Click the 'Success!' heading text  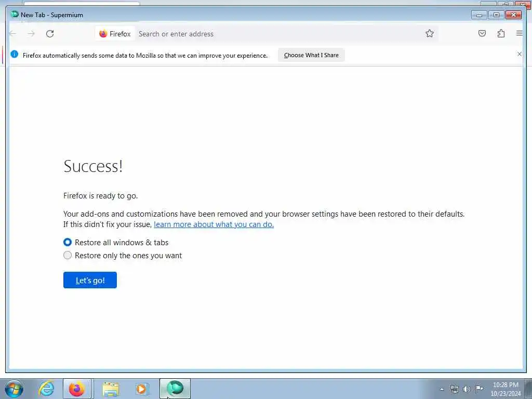[93, 166]
